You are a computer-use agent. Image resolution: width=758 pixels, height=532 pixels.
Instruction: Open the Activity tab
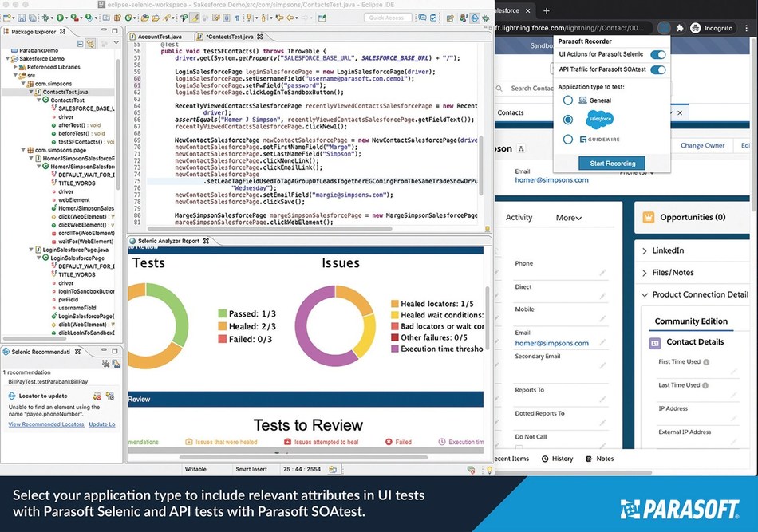coord(519,218)
